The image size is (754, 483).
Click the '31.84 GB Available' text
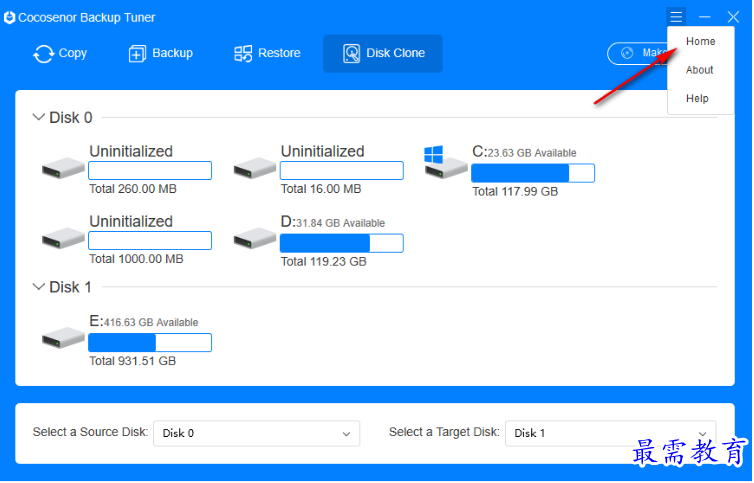(x=340, y=224)
